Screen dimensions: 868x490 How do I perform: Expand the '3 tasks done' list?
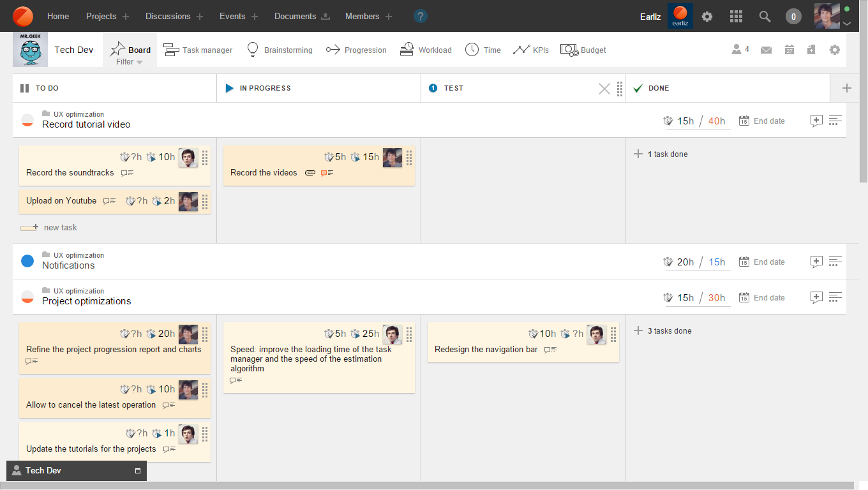pos(669,331)
